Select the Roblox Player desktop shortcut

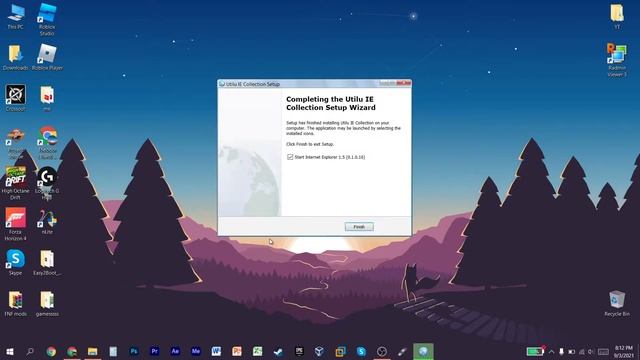pos(47,58)
